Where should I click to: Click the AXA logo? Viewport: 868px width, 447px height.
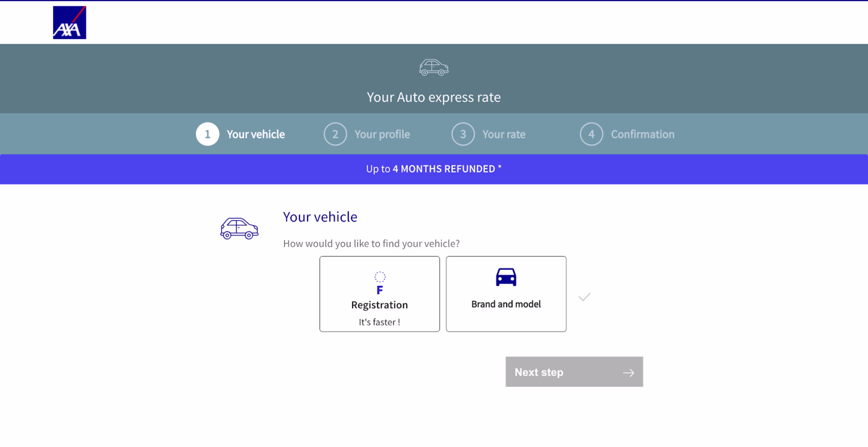click(x=69, y=23)
